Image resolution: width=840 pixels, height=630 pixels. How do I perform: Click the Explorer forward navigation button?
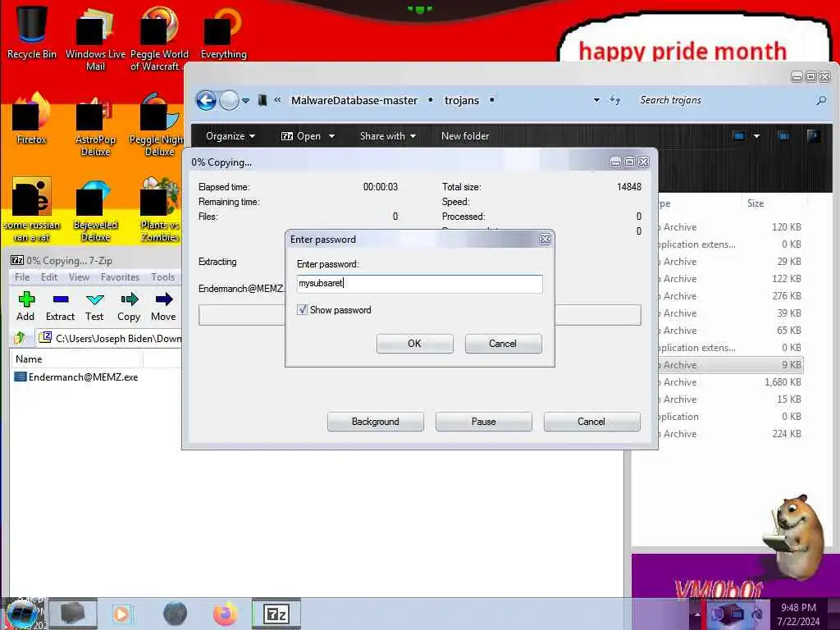click(x=230, y=100)
